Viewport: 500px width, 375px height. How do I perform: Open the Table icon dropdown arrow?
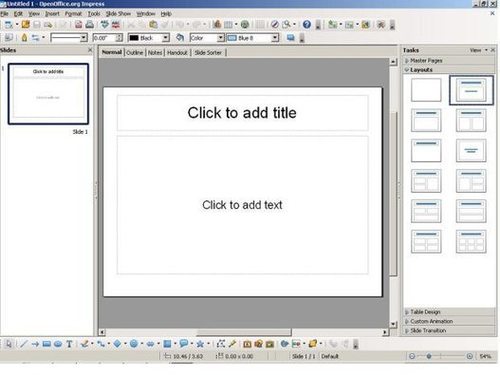click(236, 24)
